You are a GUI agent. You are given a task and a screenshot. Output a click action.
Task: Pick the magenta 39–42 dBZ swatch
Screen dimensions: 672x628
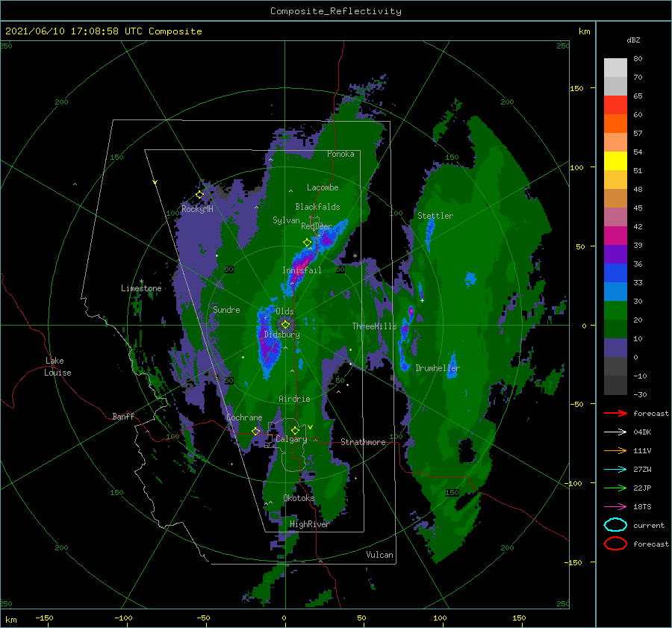pos(615,236)
